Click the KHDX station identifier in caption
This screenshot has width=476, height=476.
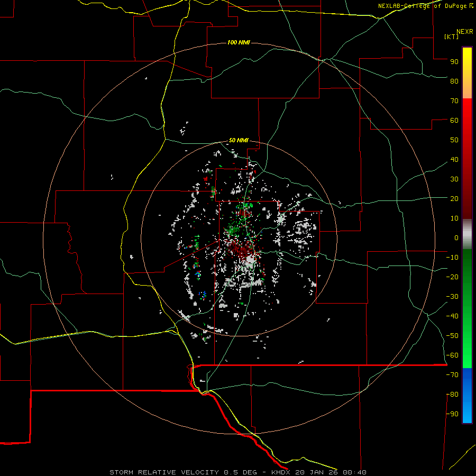[281, 472]
